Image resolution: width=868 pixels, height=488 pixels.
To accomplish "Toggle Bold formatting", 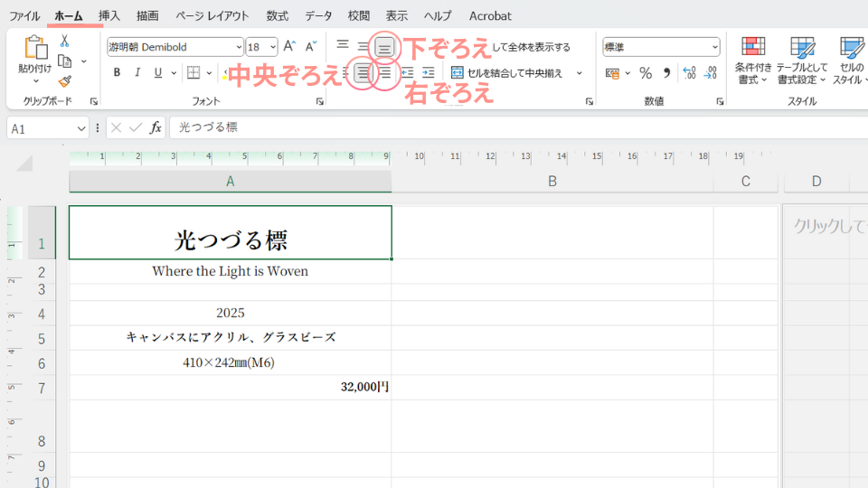I will [x=117, y=72].
